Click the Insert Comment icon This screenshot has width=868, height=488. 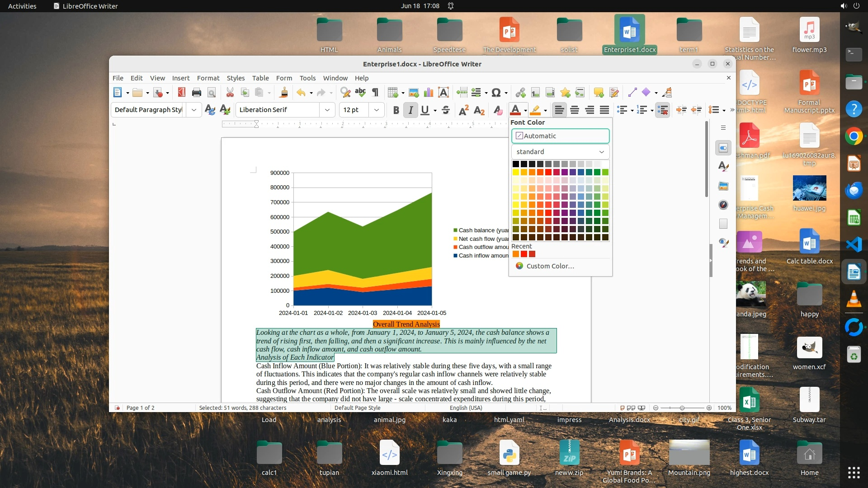pyautogui.click(x=599, y=93)
